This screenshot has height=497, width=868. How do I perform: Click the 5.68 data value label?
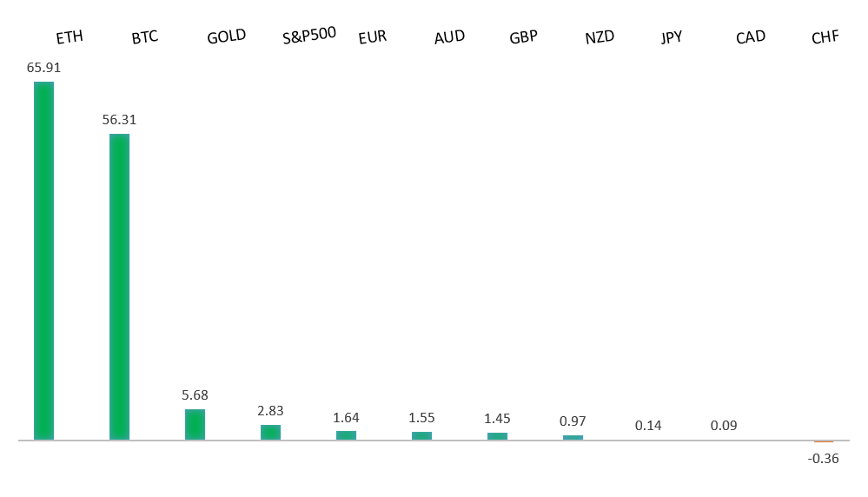click(x=195, y=395)
